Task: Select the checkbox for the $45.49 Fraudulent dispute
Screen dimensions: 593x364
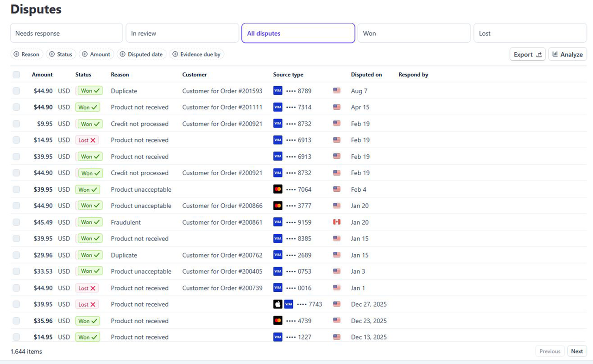Action: 16,222
